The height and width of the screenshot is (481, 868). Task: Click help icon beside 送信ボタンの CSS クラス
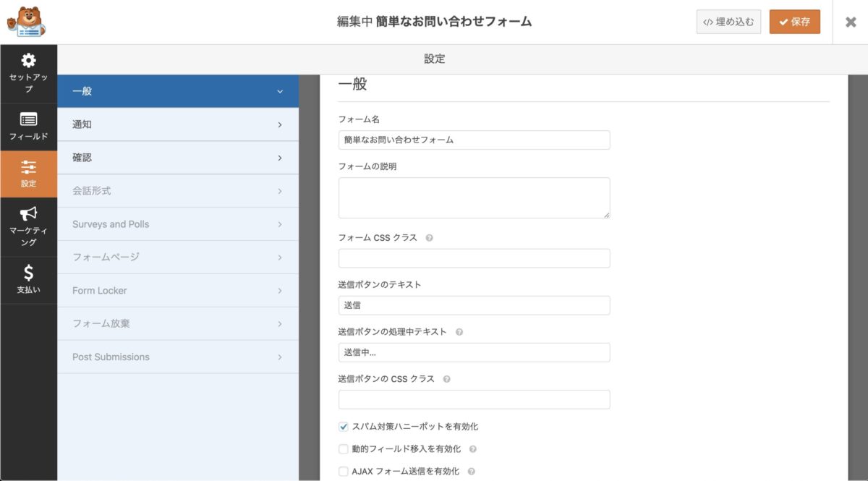coord(446,379)
